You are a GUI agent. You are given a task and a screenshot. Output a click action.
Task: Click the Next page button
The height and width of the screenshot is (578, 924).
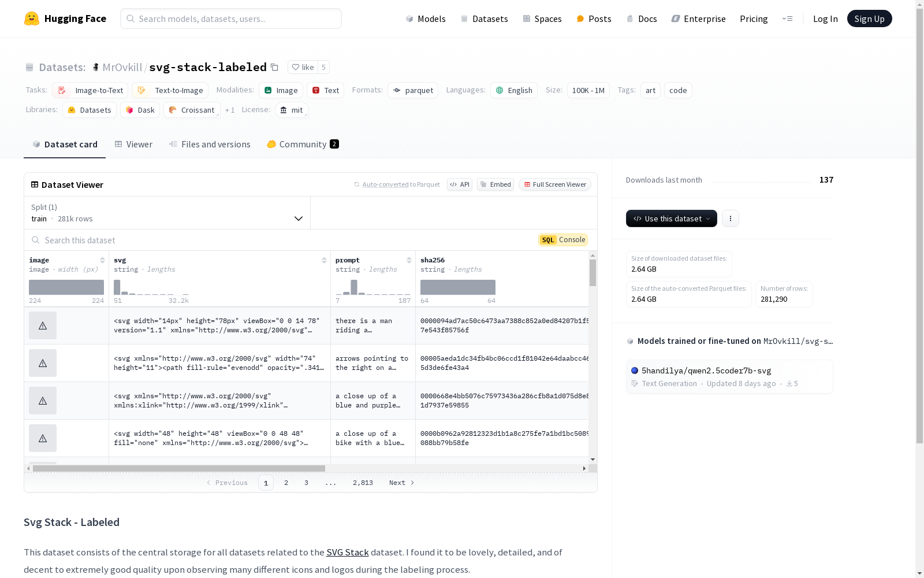point(402,483)
